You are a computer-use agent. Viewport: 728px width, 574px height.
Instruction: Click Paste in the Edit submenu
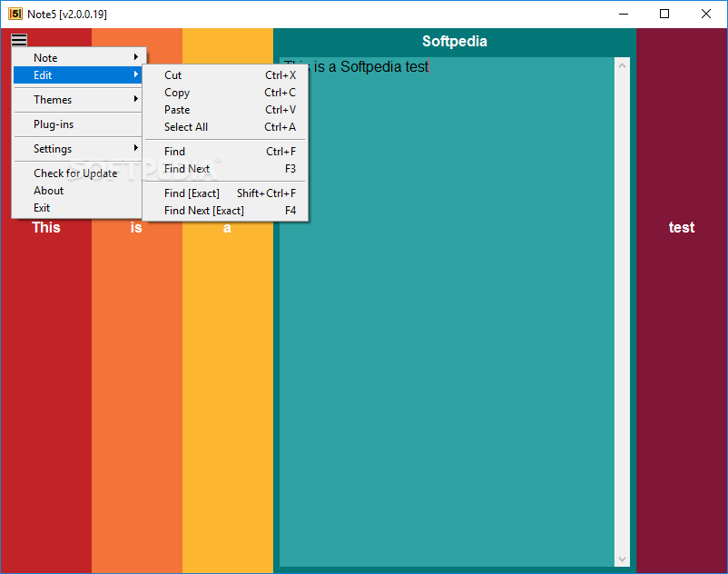click(x=225, y=109)
